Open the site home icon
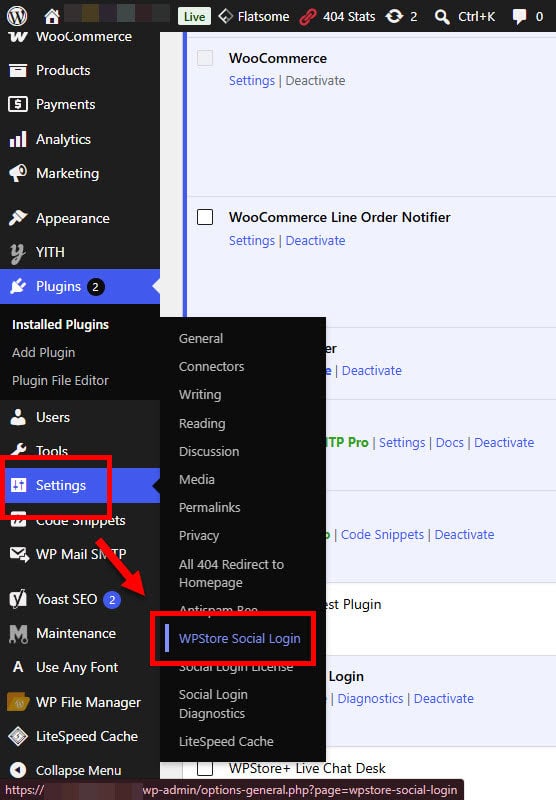This screenshot has height=800, width=556. pyautogui.click(x=52, y=16)
